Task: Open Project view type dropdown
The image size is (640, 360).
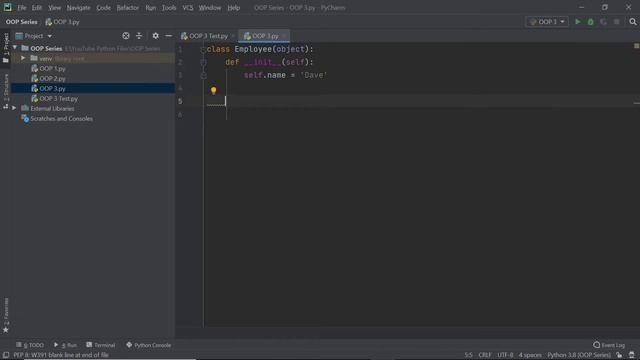Action: [x=34, y=36]
